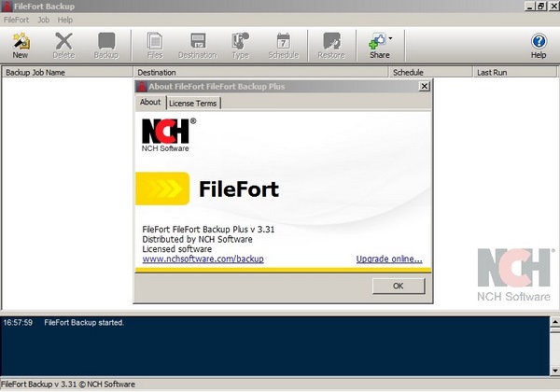Click 'FileFort FileFort Backup Plus v 3.31' text
Screen dimensions: 560x392
point(208,230)
